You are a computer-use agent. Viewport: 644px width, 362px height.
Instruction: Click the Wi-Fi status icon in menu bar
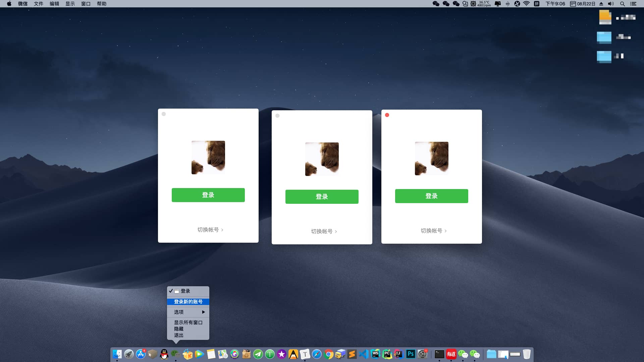coord(526,4)
